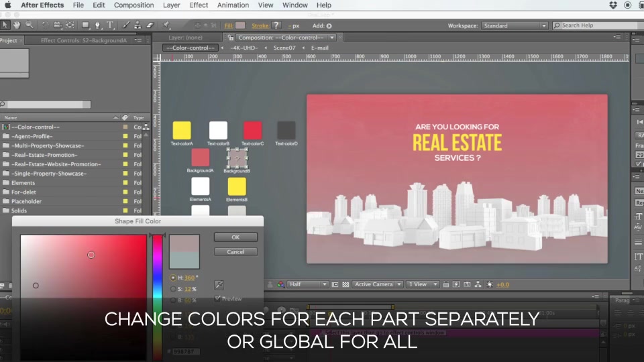Select the Eraser tool

150,25
